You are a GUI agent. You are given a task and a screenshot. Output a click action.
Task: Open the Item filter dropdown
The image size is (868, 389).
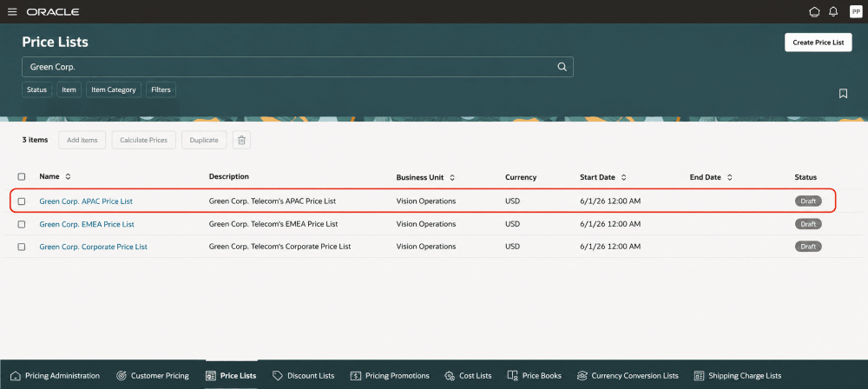pos(69,89)
